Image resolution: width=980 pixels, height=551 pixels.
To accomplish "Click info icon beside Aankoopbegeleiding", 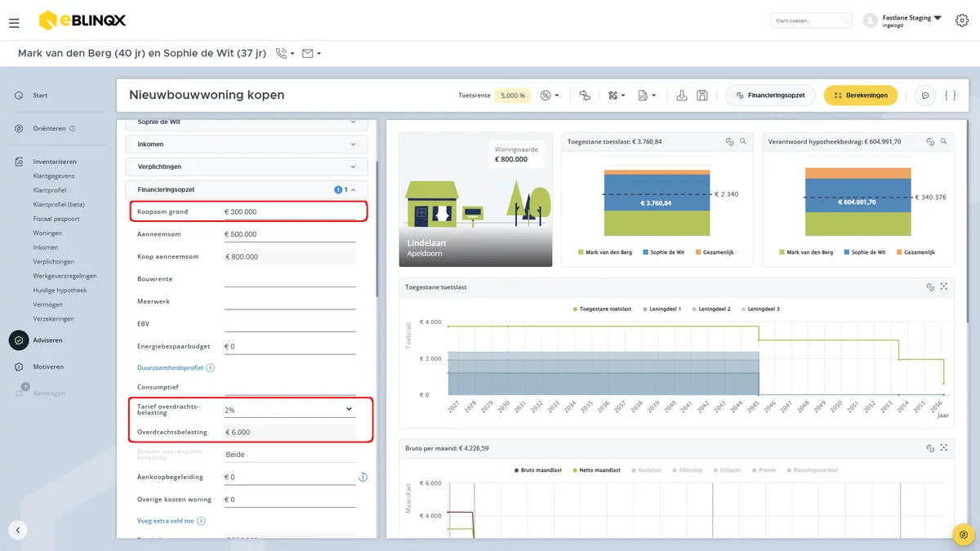I will (363, 477).
